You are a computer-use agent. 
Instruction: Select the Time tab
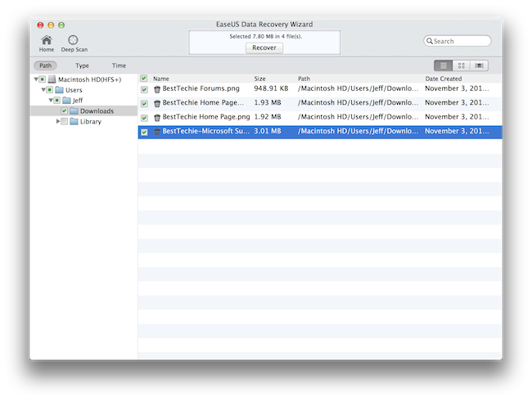pos(119,65)
